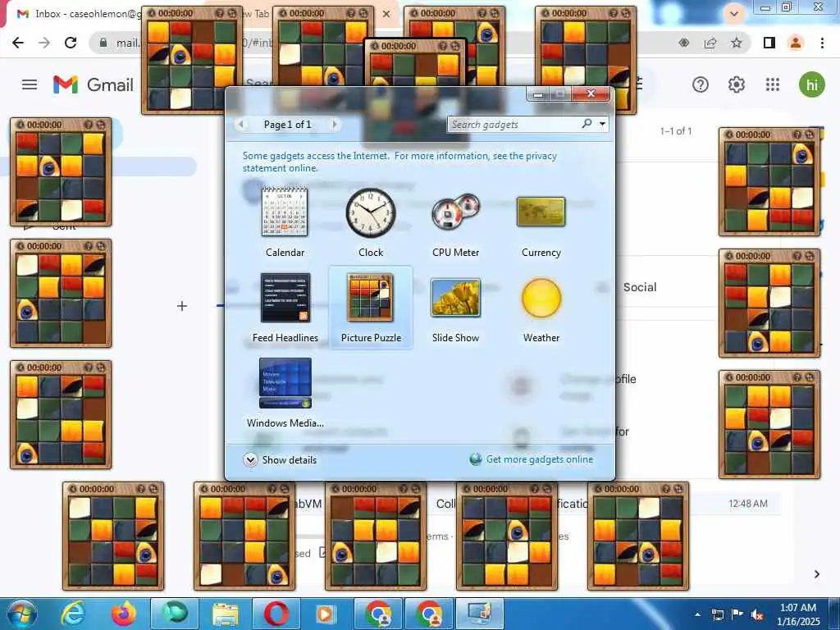Expand Show details in gadget window
The image size is (840, 630).
pyautogui.click(x=280, y=459)
